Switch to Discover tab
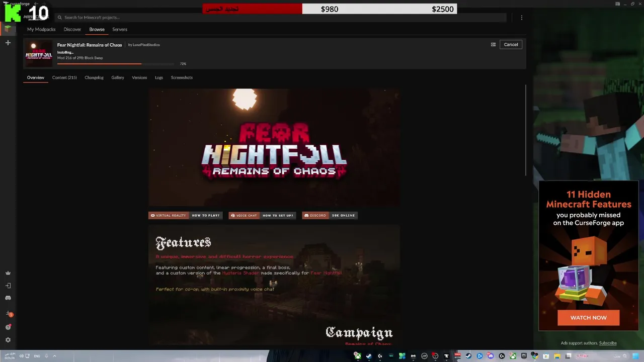This screenshot has height=362, width=644. coord(72,29)
